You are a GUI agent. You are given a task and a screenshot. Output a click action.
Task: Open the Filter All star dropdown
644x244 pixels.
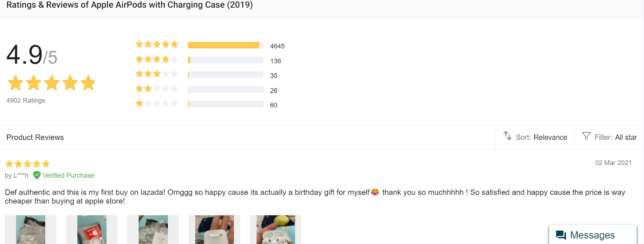(615, 137)
